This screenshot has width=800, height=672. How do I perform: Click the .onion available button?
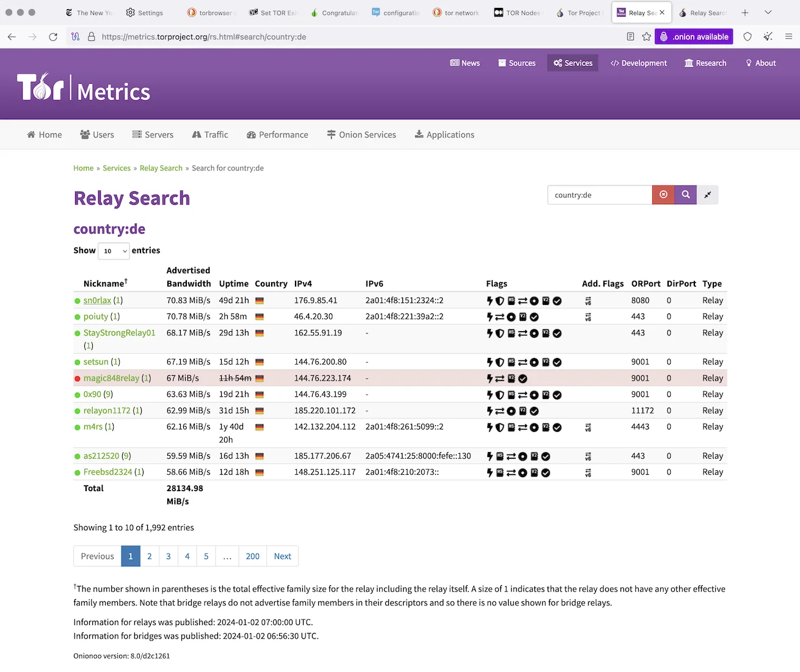click(694, 37)
